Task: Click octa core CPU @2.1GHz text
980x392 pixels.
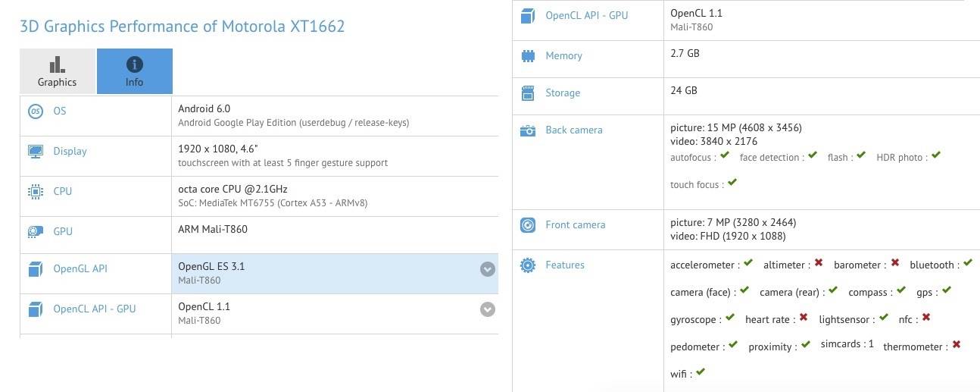Action: 233,189
